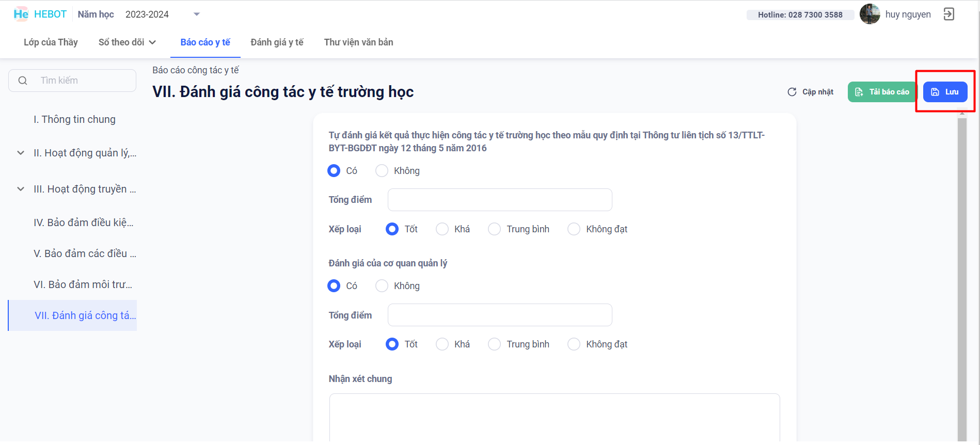980x445 pixels.
Task: Choose Khá rating under first Xếp loại
Action: (x=442, y=229)
